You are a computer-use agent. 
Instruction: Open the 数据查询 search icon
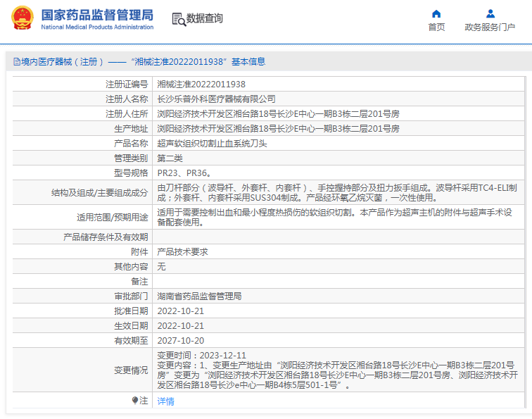[x=179, y=19]
